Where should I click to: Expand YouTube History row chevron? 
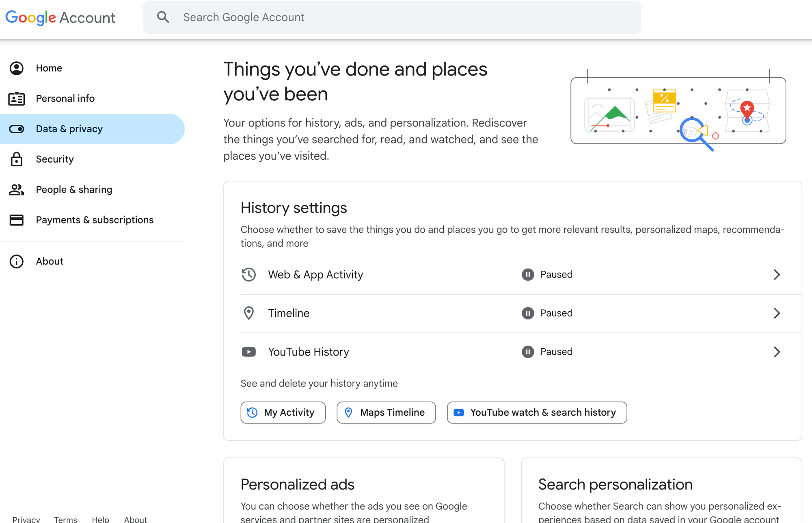(x=776, y=352)
